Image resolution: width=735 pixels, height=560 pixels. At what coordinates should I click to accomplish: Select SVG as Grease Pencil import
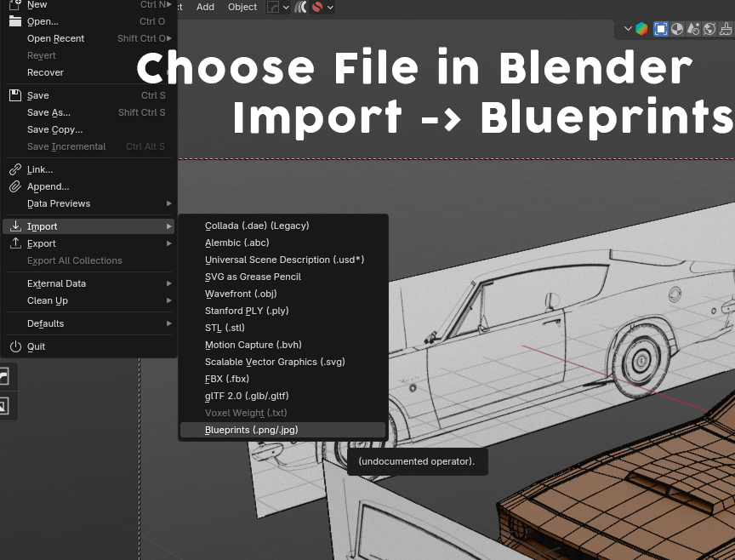tap(282, 277)
